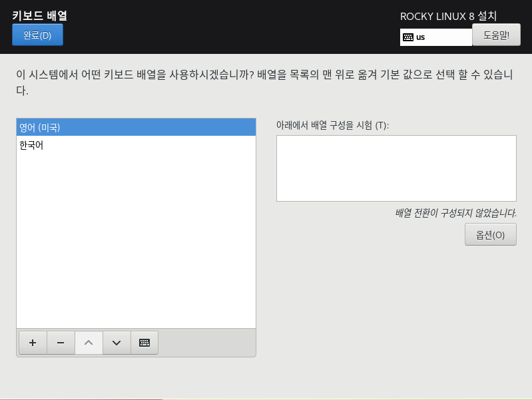Click the 'us' keyboard layout indicator
Viewport: 532px width, 400px height.
[435, 37]
